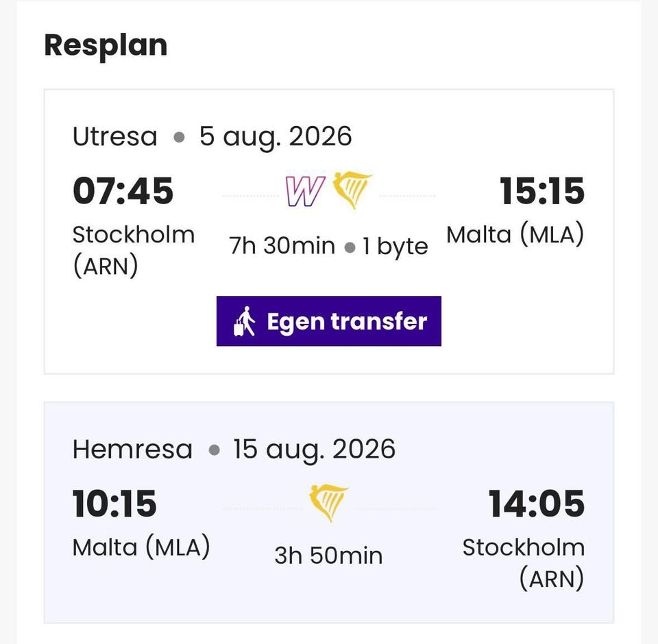Screen dimensions: 658x644
Task: Click Malta (MLA) on the return flight
Action: click(x=141, y=547)
